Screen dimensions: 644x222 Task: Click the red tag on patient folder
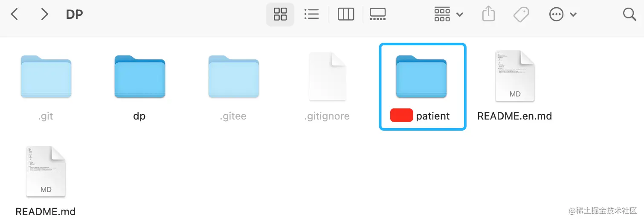pyautogui.click(x=402, y=116)
